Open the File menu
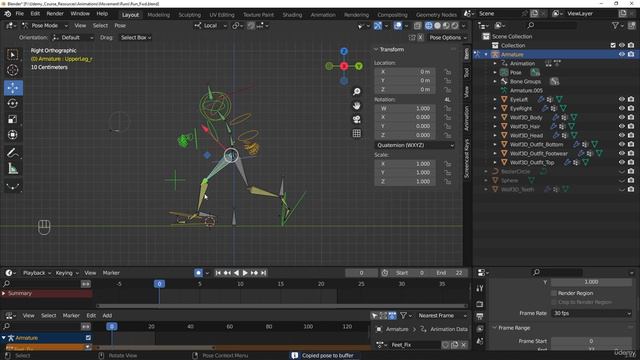The image size is (640, 360). pos(20,14)
